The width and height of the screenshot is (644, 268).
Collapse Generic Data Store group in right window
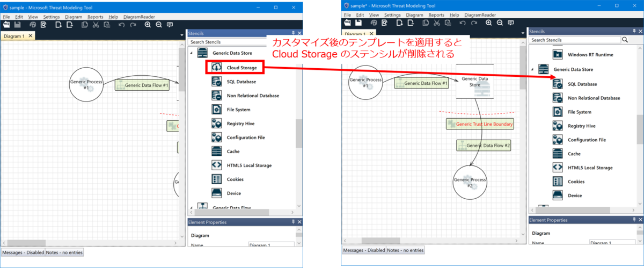coord(532,69)
